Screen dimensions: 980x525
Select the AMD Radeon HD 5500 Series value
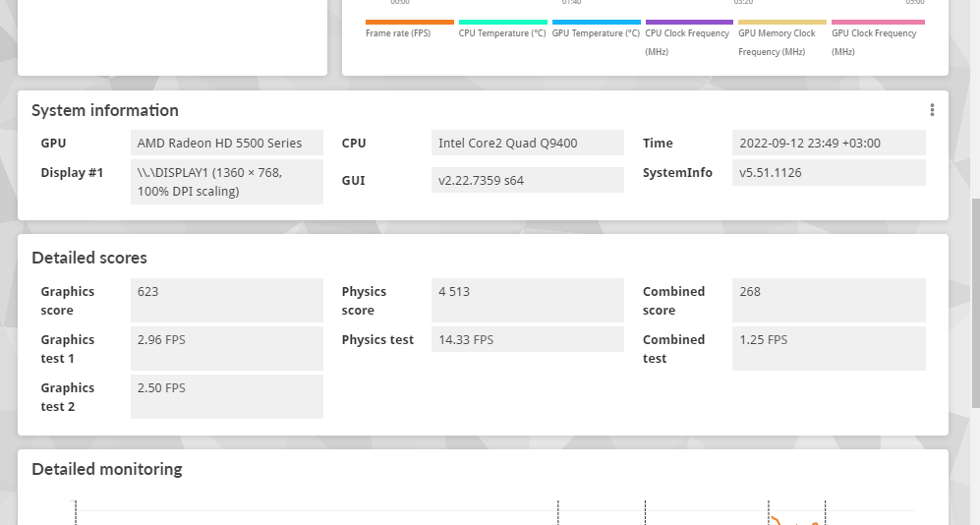227,143
